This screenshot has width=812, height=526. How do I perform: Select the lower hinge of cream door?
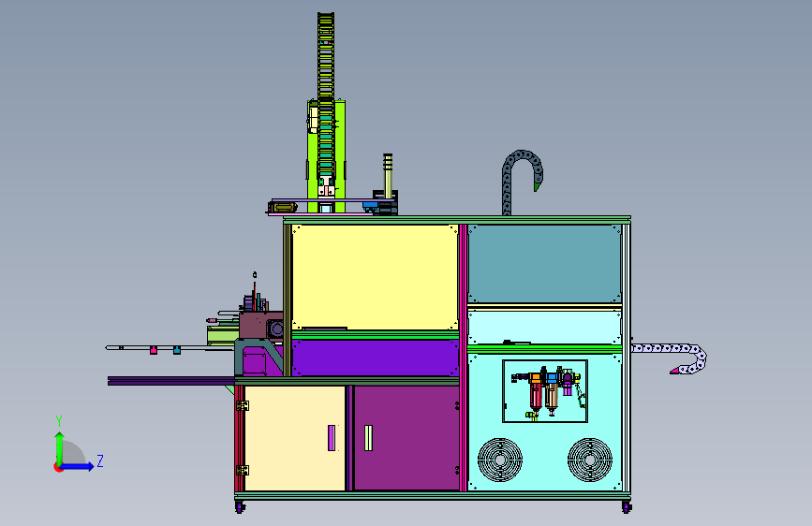[242, 470]
